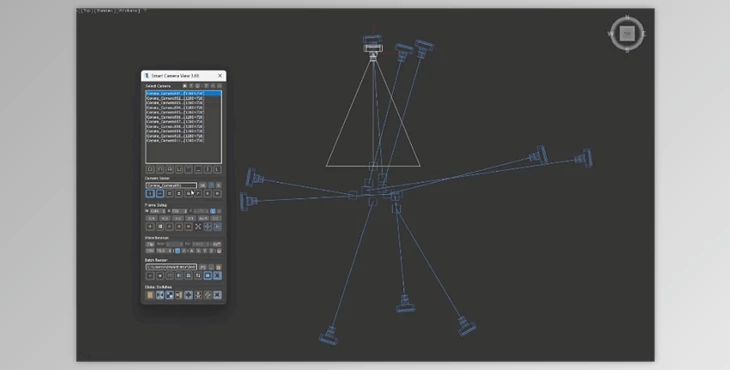Set the 1:1 aspect ratio preset
The width and height of the screenshot is (730, 370).
216,218
